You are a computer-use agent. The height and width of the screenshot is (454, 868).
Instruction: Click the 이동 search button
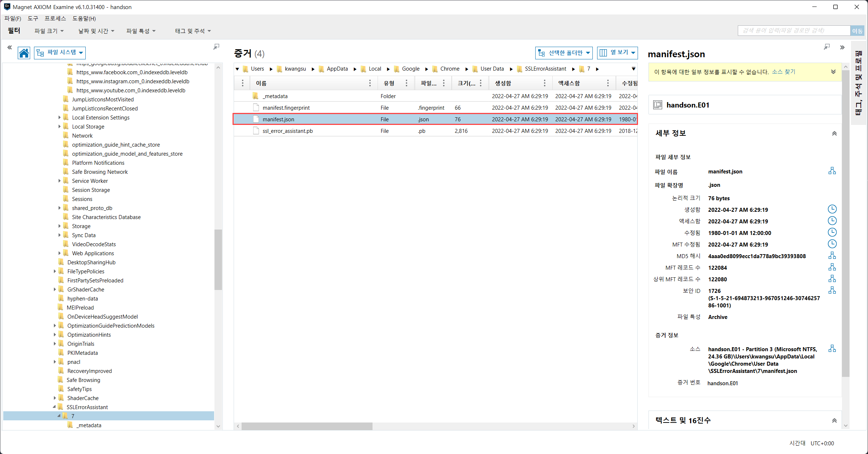tap(857, 31)
